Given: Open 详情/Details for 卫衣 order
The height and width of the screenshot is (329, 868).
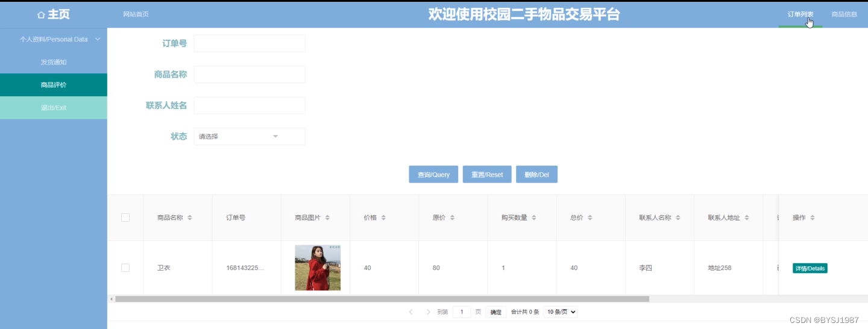Looking at the screenshot, I should tap(810, 268).
